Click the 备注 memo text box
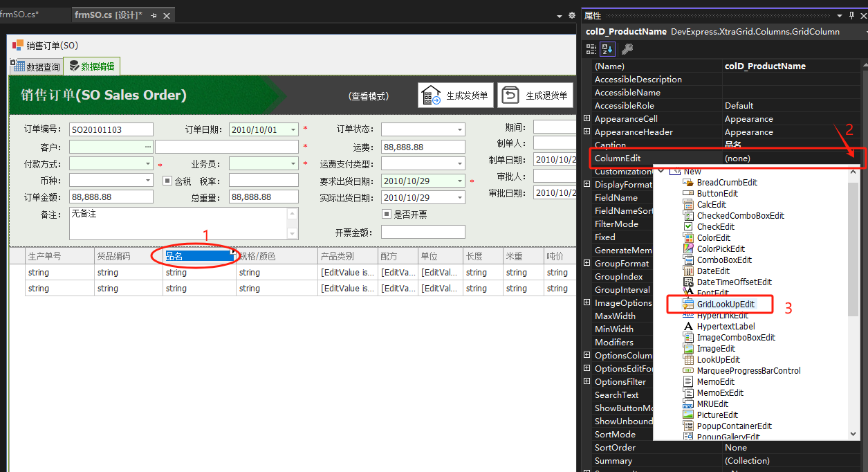 click(x=184, y=224)
